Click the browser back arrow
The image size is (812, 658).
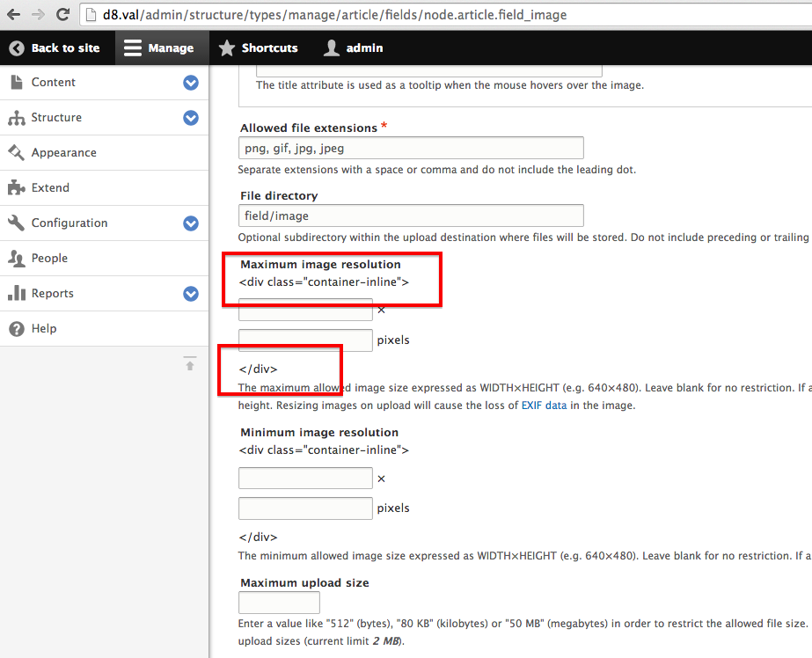[x=14, y=14]
